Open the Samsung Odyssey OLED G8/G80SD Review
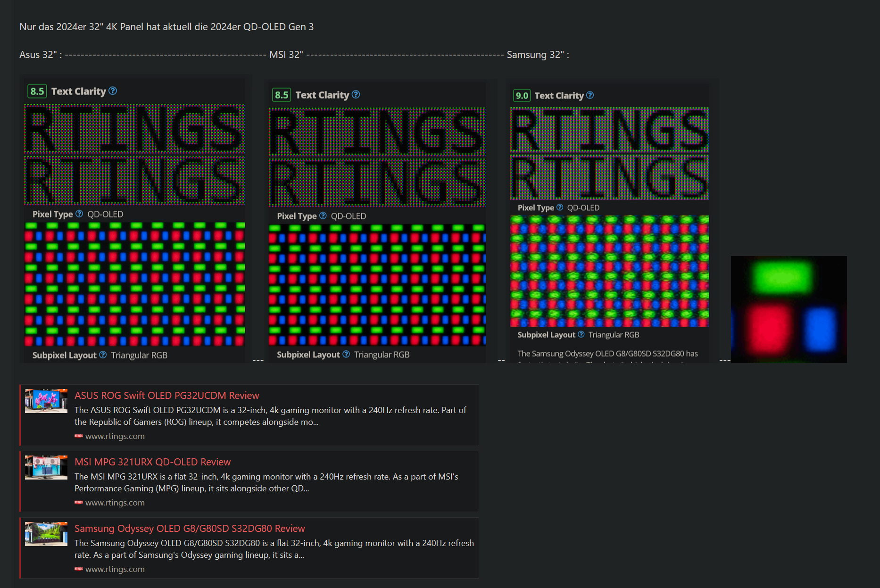 pos(189,528)
